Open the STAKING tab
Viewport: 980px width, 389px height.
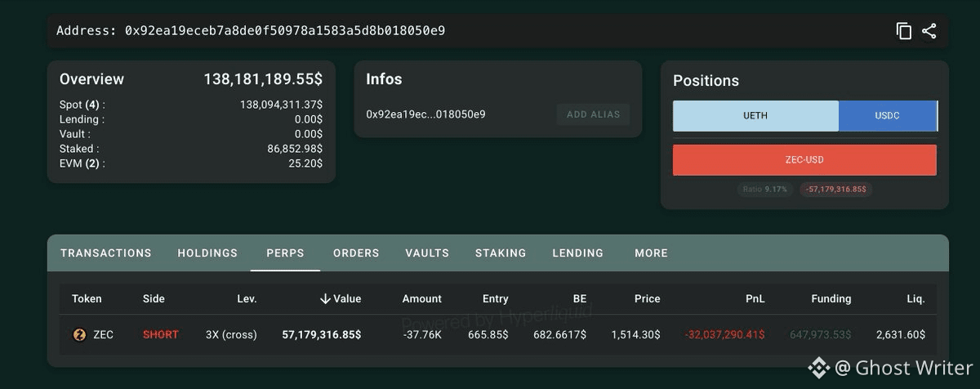pos(501,253)
